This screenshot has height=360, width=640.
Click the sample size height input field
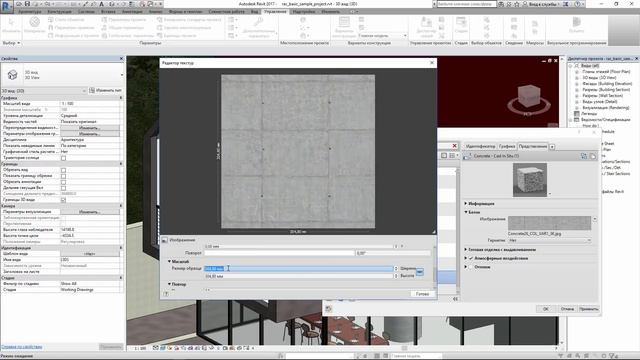click(x=298, y=276)
